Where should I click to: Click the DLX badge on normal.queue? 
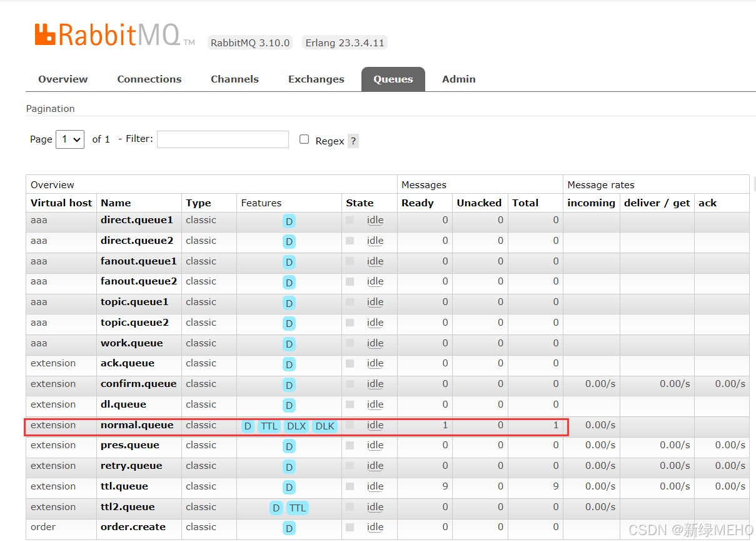pyautogui.click(x=296, y=426)
